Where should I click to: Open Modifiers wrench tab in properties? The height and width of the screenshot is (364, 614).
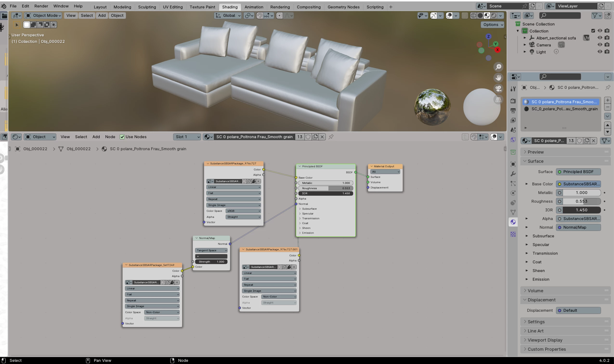tap(513, 174)
